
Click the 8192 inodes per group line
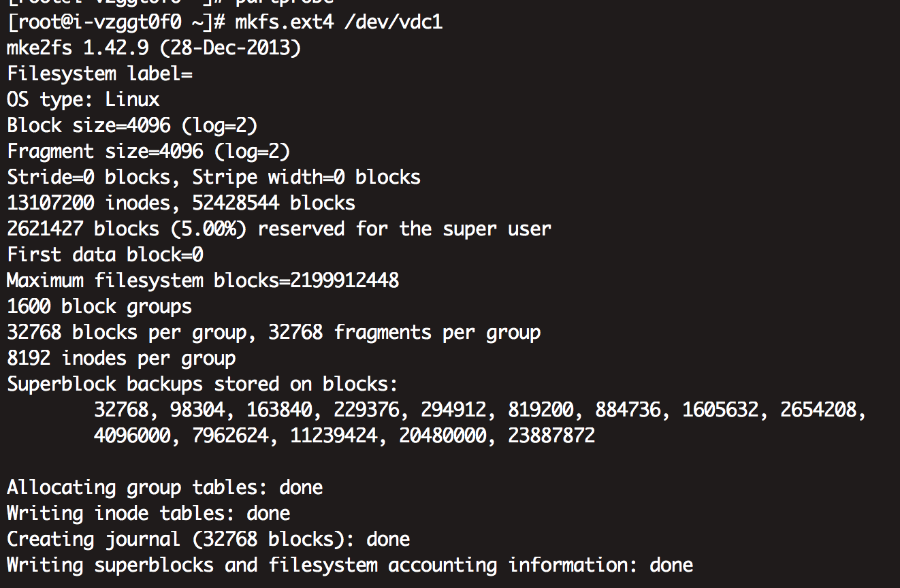[121, 358]
